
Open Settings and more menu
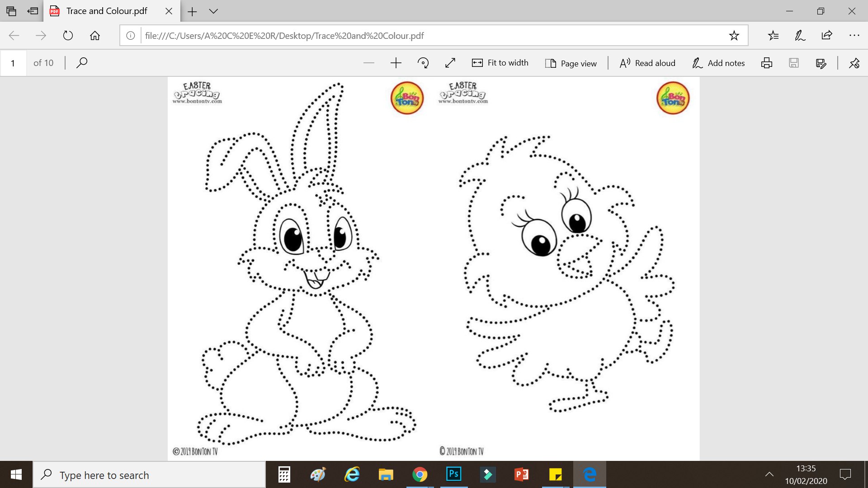854,36
